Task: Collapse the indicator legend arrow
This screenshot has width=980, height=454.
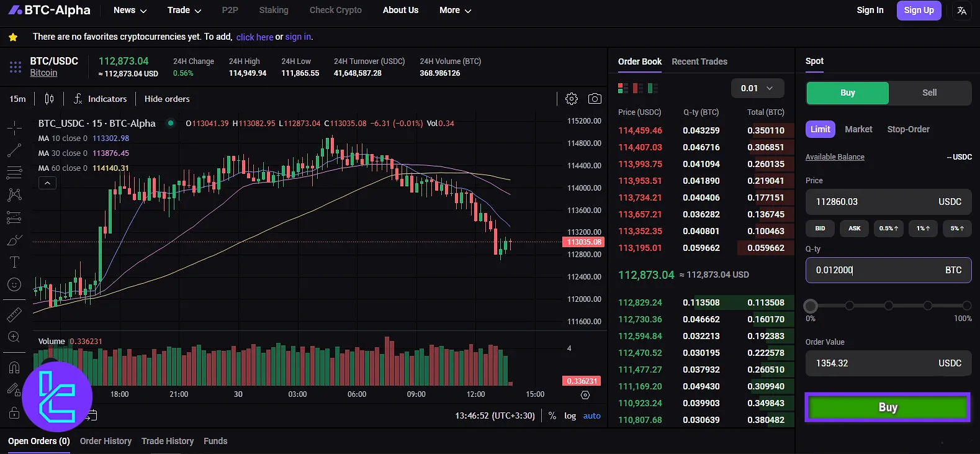Action: 47,183
